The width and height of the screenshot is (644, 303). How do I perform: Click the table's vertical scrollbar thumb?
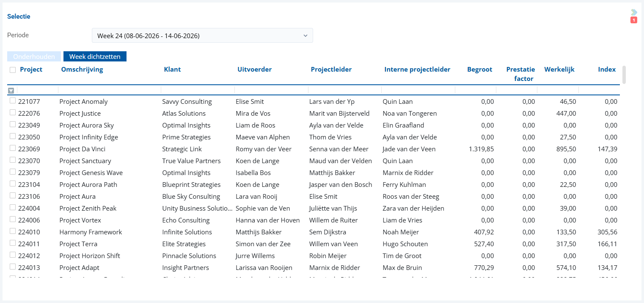[624, 75]
